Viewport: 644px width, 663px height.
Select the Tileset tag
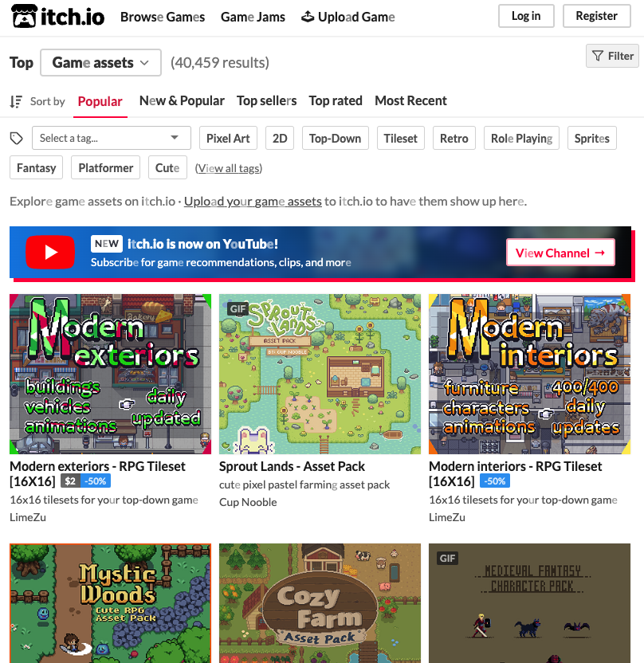click(x=400, y=139)
